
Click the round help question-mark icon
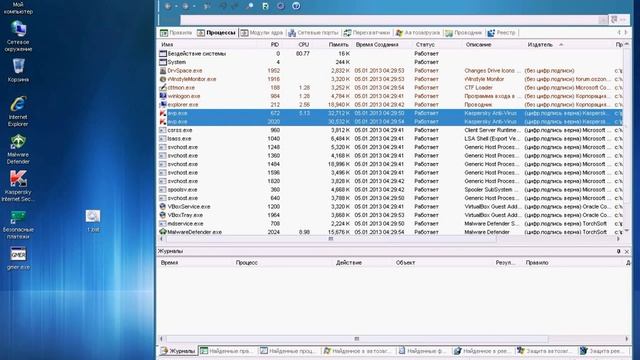[x=296, y=6]
